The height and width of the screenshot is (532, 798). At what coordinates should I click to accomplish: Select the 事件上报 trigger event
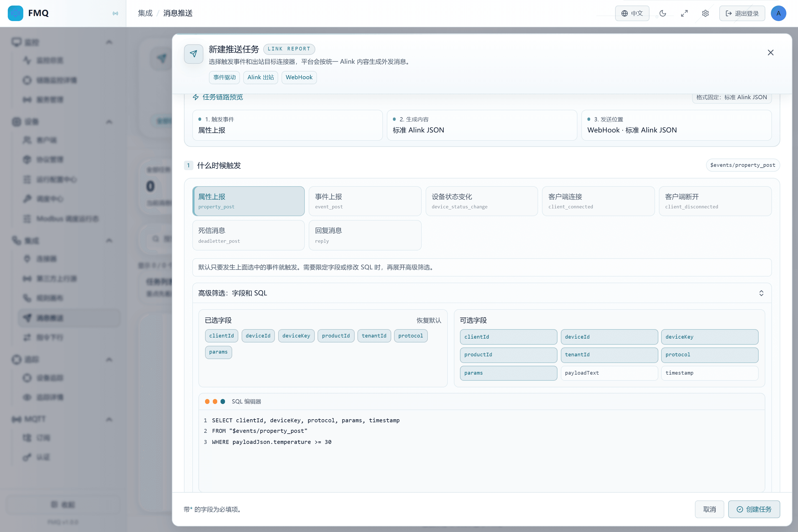(365, 201)
